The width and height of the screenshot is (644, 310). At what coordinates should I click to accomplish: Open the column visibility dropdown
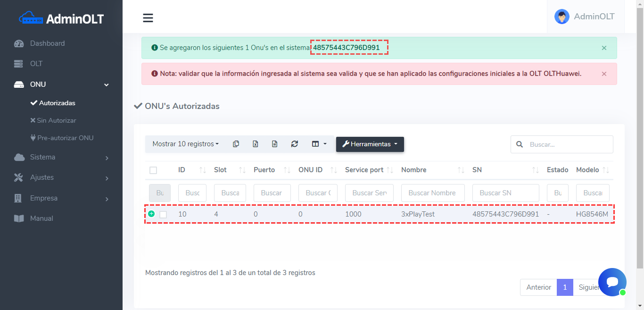(x=319, y=144)
